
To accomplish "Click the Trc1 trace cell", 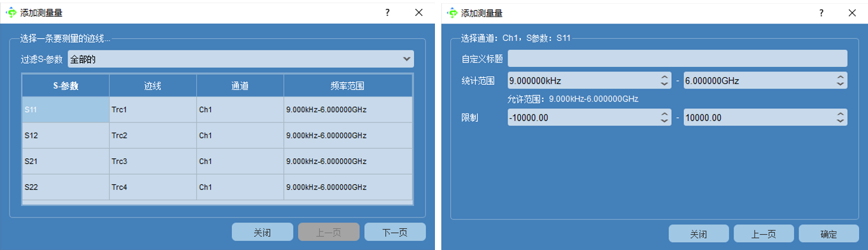I will tap(153, 110).
